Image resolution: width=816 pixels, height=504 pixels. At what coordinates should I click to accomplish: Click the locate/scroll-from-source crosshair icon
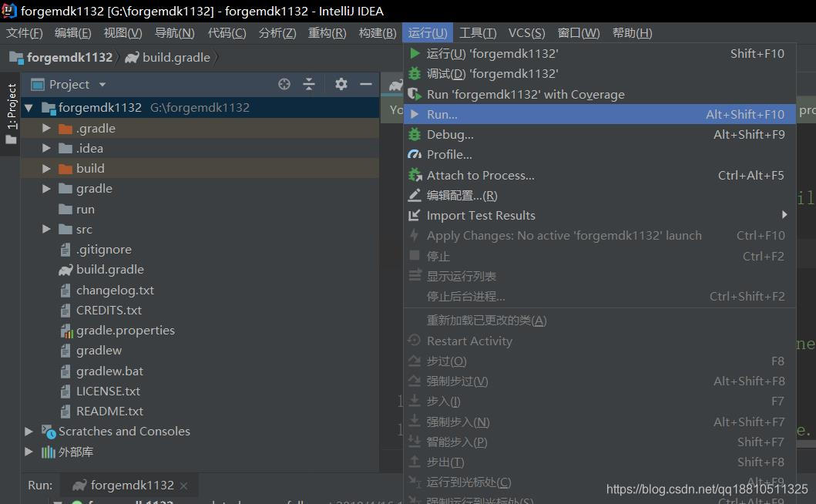(284, 84)
